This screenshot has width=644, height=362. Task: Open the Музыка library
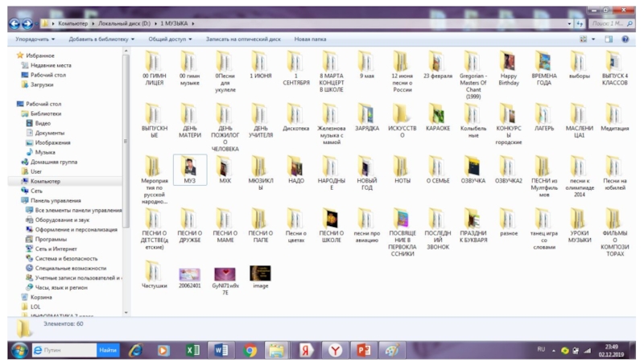tap(41, 152)
